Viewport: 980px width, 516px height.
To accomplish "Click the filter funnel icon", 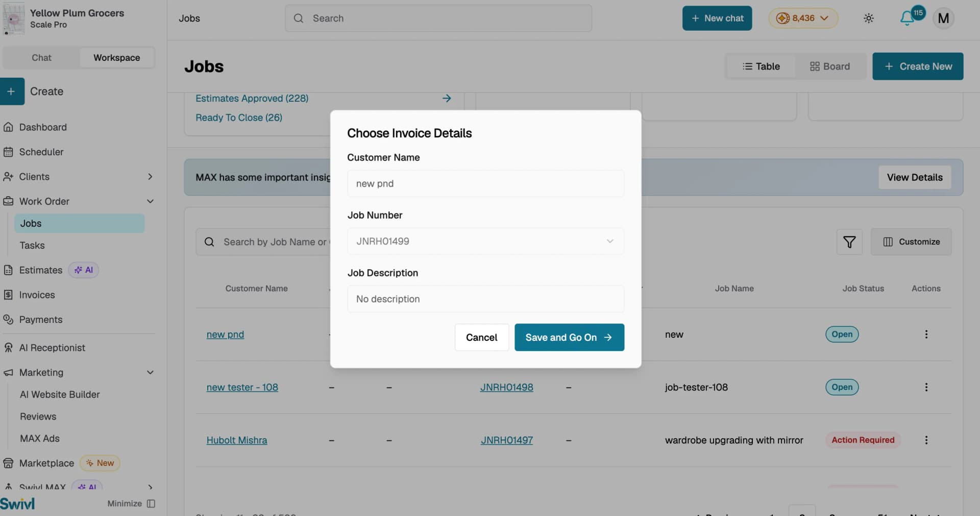I will tap(849, 242).
